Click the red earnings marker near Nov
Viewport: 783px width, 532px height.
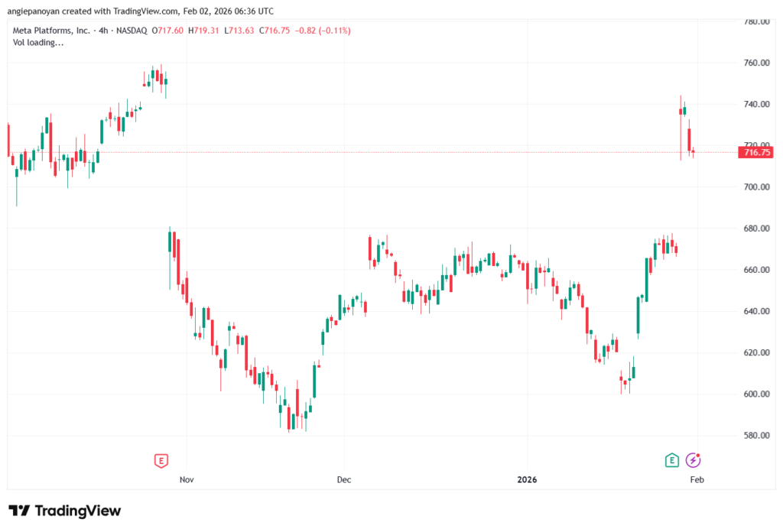(x=161, y=460)
